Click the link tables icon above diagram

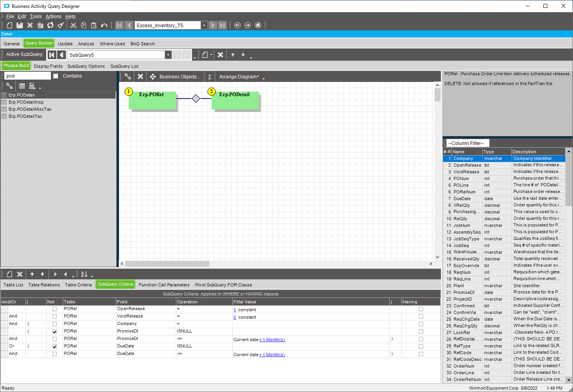tap(128, 77)
